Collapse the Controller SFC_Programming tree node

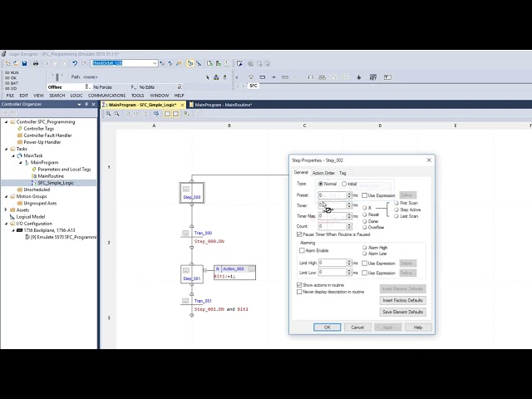click(x=6, y=122)
